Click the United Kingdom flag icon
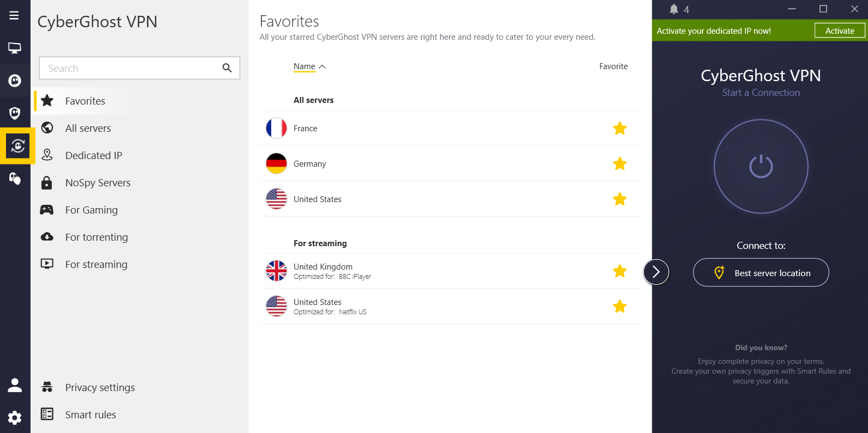Screen dimensions: 868x433 (x=276, y=271)
